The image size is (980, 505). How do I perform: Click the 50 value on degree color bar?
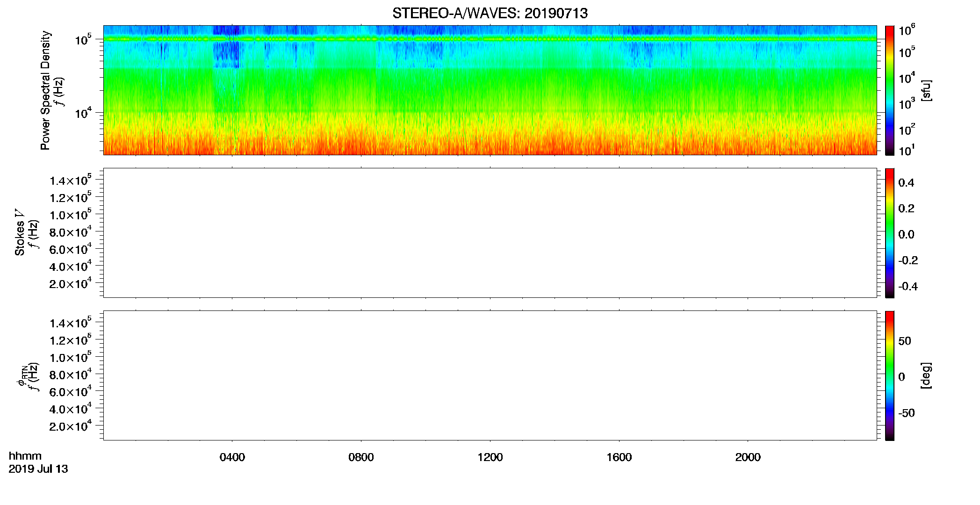tap(905, 341)
